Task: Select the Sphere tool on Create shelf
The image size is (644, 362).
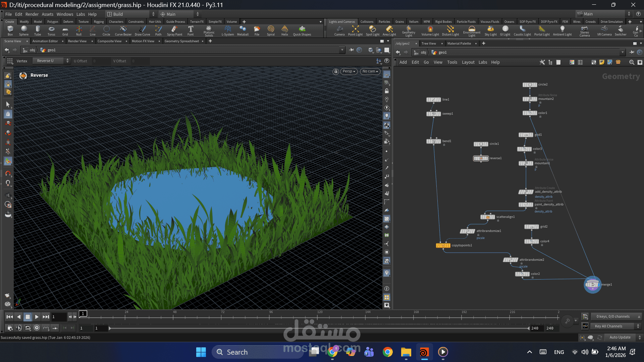Action: (24, 31)
